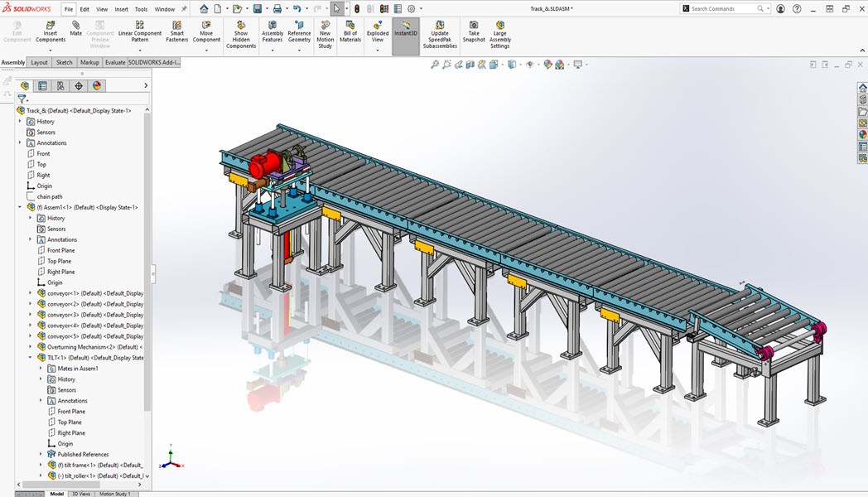Click the Section View icon
The height and width of the screenshot is (497, 868).
(x=470, y=65)
